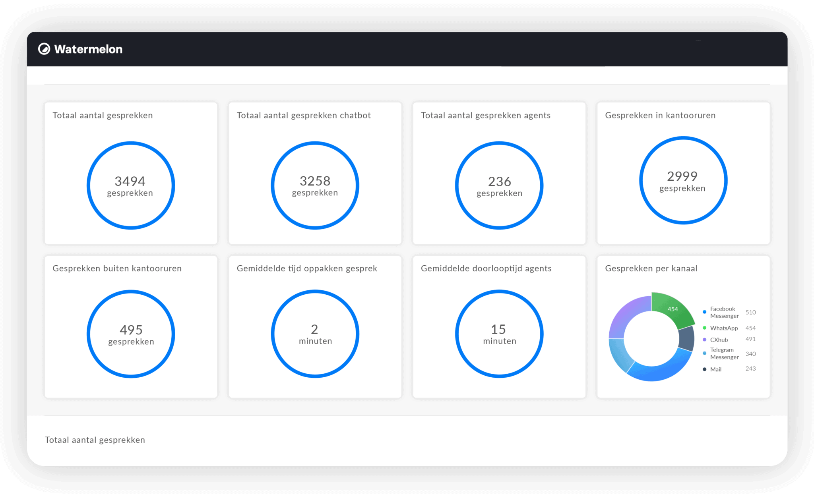Image resolution: width=814 pixels, height=504 pixels.
Task: Select the Mail legend label
Action: click(716, 369)
